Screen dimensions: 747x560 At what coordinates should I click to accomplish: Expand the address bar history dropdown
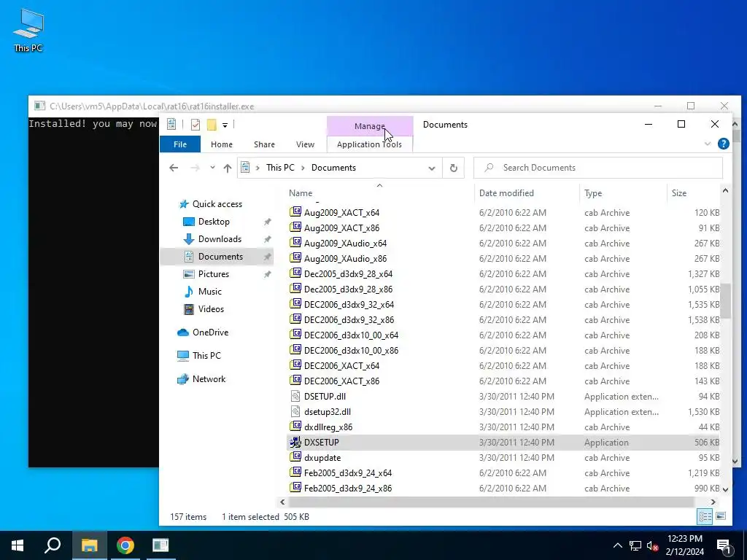432,168
